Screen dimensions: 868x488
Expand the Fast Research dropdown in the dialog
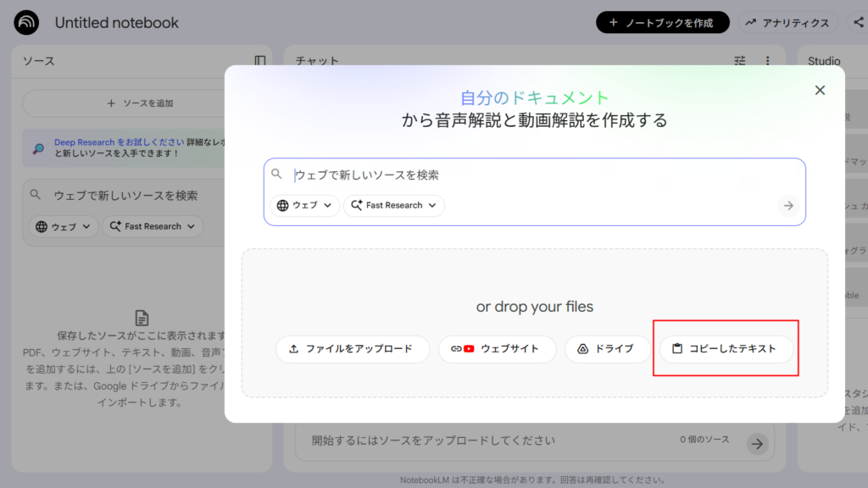pyautogui.click(x=393, y=205)
